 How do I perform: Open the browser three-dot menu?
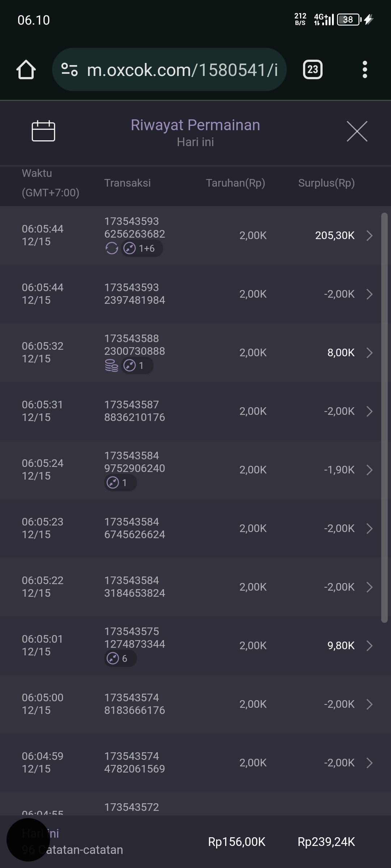click(365, 69)
